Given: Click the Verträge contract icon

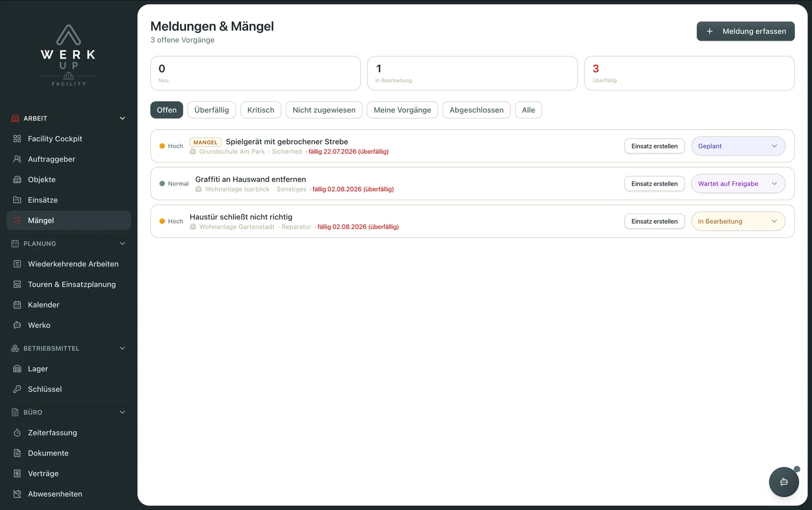Looking at the screenshot, I should [x=17, y=473].
